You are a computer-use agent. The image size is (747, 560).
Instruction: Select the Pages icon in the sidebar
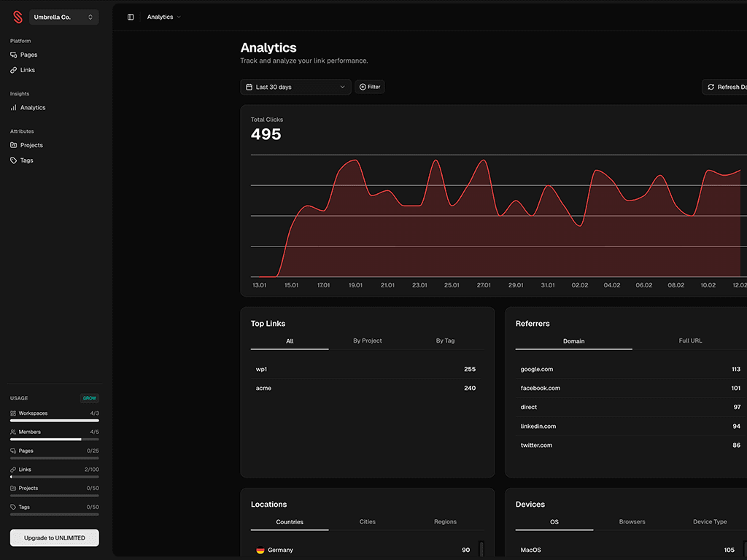click(x=12, y=55)
